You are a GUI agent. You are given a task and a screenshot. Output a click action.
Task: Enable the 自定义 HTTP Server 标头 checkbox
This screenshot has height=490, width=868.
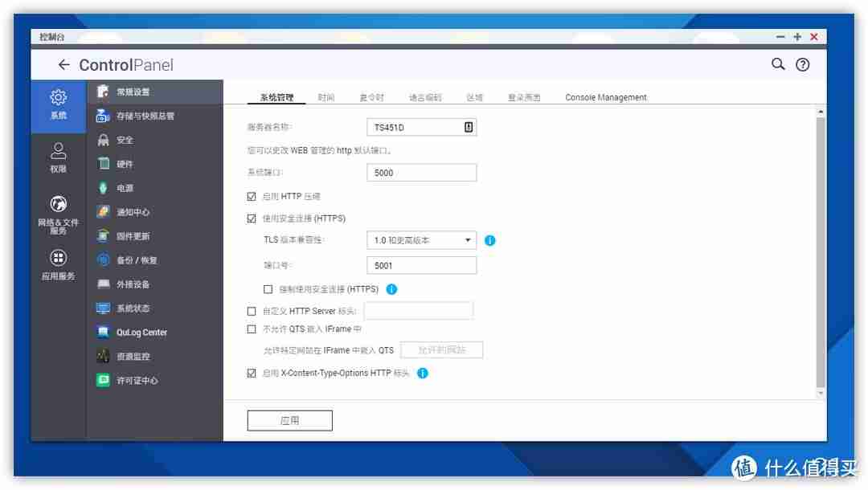pos(252,312)
